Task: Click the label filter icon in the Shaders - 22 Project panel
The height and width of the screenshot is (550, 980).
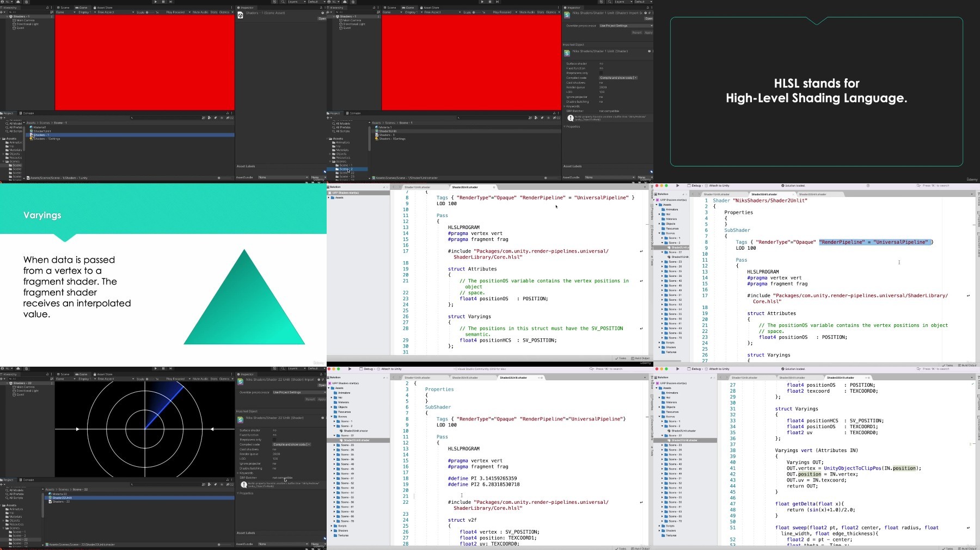Action: (x=215, y=484)
